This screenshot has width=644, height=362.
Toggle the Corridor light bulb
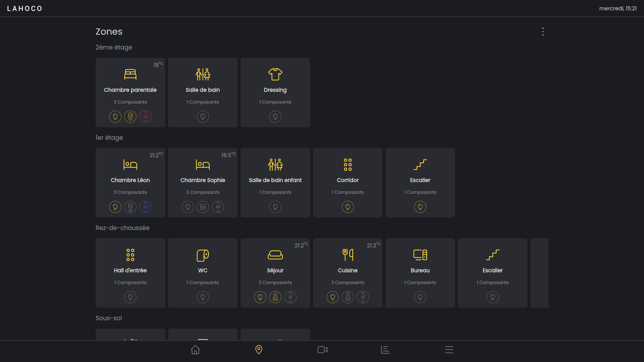pos(348,207)
